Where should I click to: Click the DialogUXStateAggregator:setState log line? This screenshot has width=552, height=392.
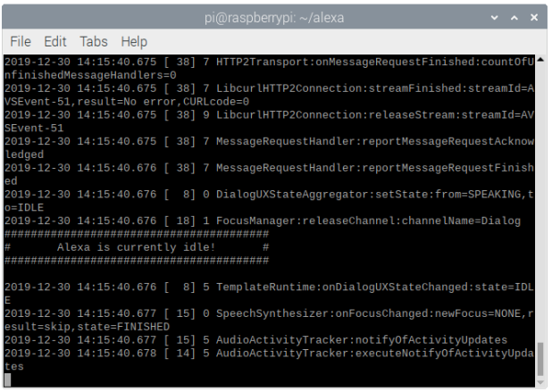(270, 201)
